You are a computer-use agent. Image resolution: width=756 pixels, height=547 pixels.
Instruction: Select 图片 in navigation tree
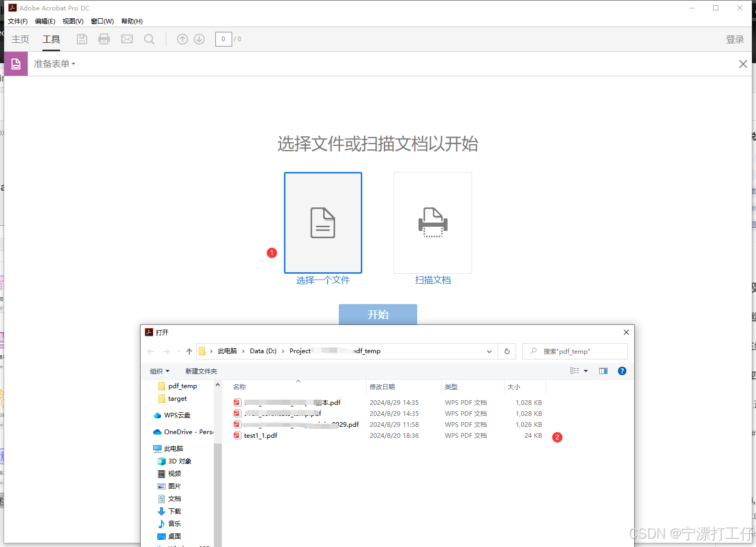(169, 486)
